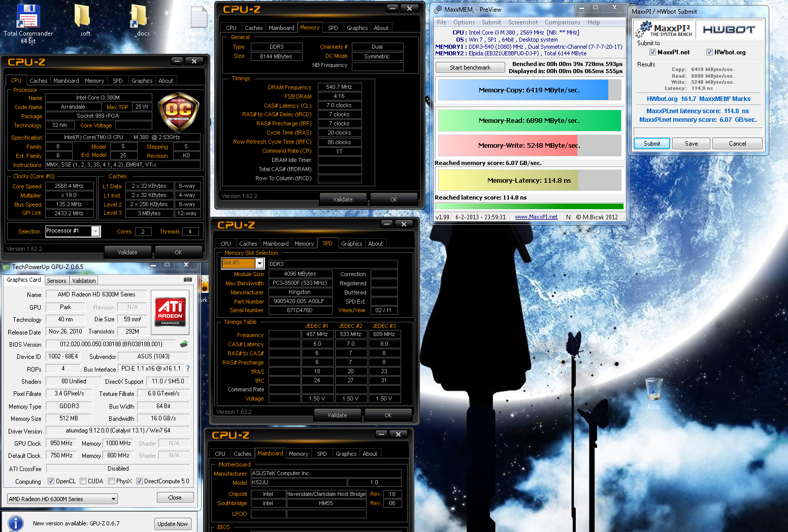Expand the Slot #3 memory slot dropdown
Screen dimensions: 788x532
point(259,263)
